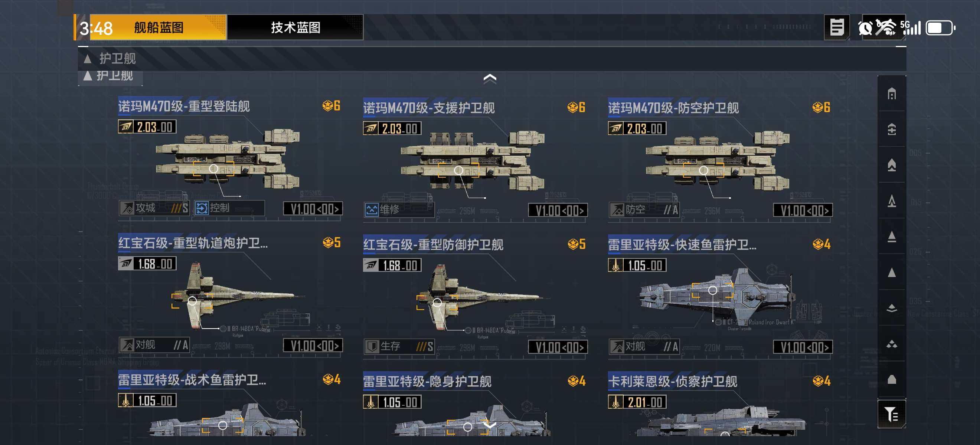Switch to the 舰船蓝图 tab

coord(158,27)
